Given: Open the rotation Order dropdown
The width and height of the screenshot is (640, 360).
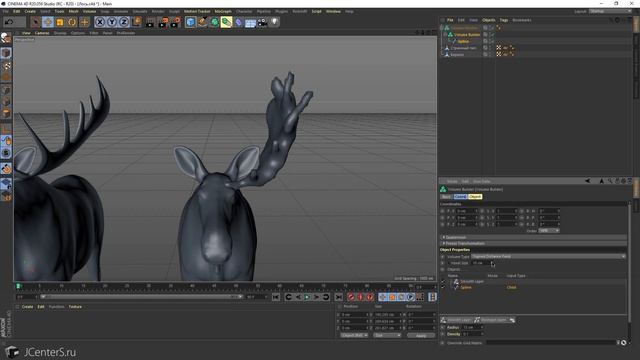Looking at the screenshot, I should point(549,231).
